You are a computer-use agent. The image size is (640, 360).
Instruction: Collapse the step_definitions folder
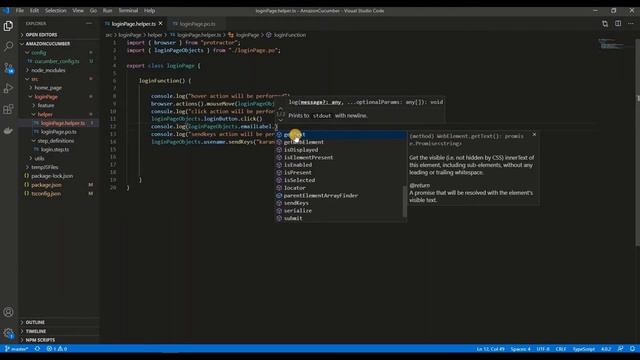[56, 141]
